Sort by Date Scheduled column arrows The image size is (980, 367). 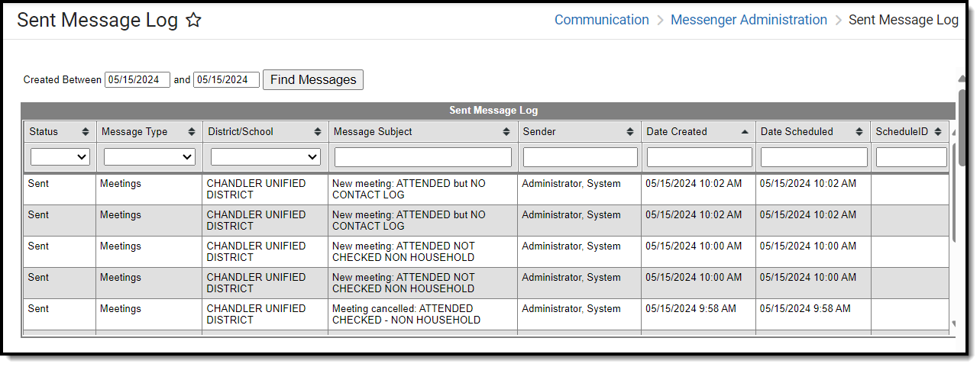[x=859, y=132]
